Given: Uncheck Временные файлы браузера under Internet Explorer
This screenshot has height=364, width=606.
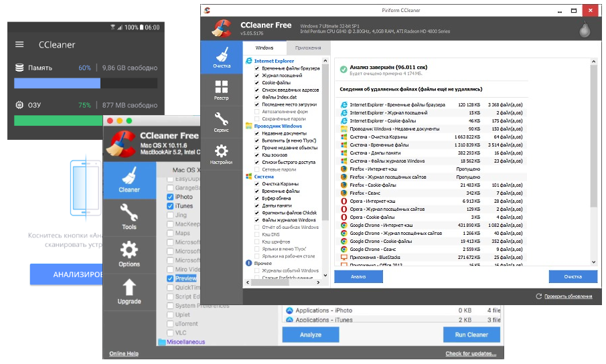Looking at the screenshot, I should click(x=256, y=68).
